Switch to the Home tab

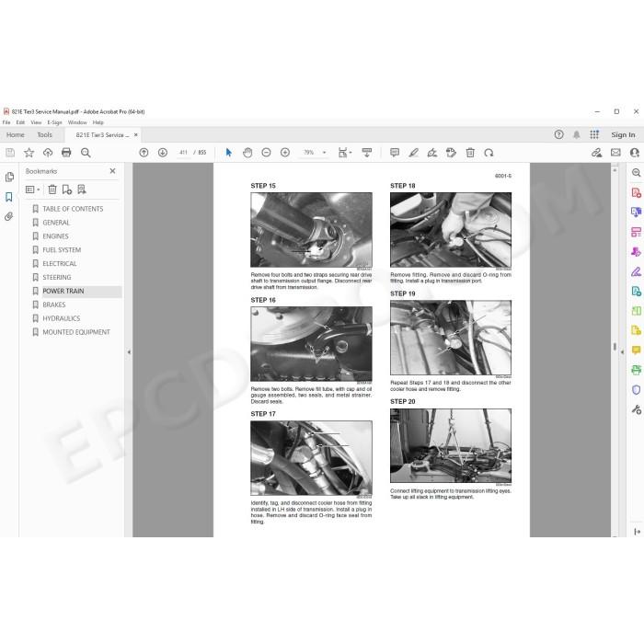point(16,134)
